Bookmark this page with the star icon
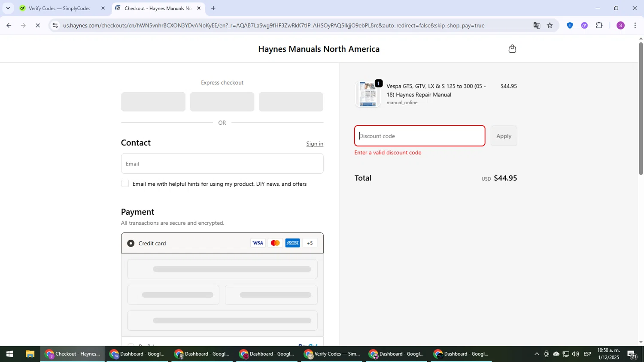The height and width of the screenshot is (362, 644). (x=550, y=26)
